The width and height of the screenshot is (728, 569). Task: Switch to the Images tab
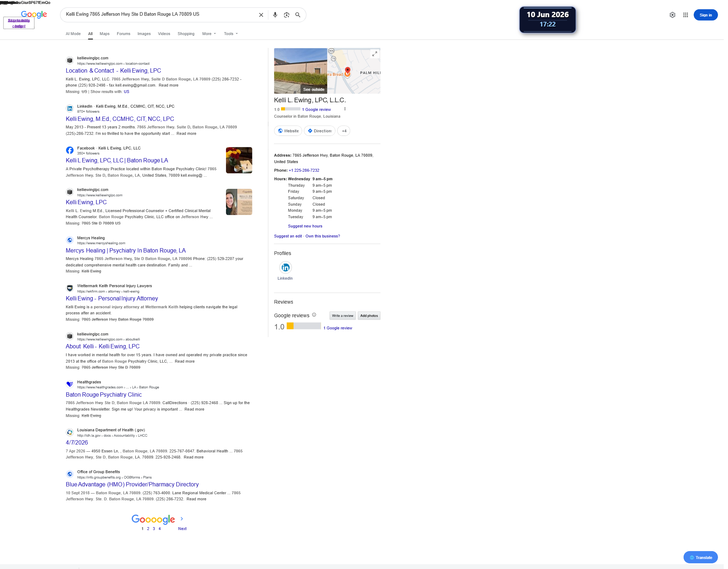[x=144, y=34]
